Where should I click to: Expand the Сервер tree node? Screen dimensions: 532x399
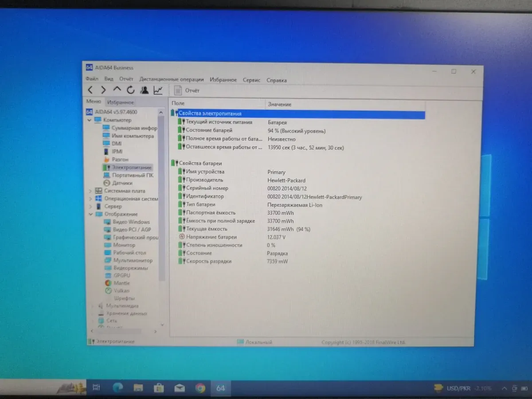point(90,206)
